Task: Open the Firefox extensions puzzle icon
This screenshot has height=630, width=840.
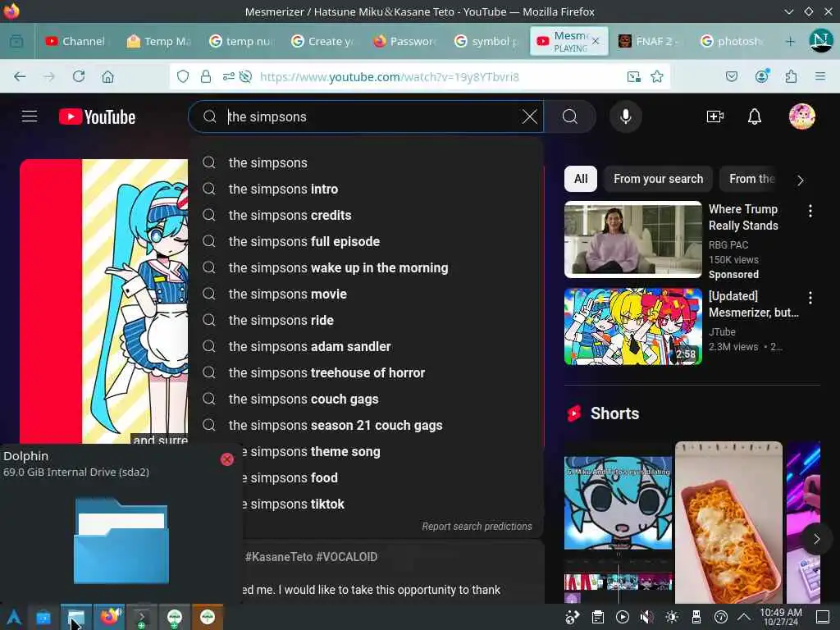Action: tap(791, 76)
